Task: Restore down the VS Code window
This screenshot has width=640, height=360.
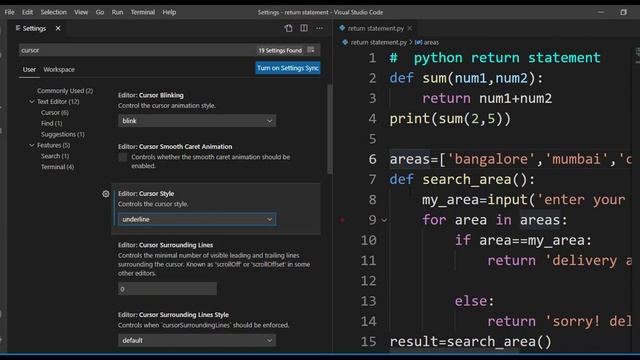Action: [623, 12]
